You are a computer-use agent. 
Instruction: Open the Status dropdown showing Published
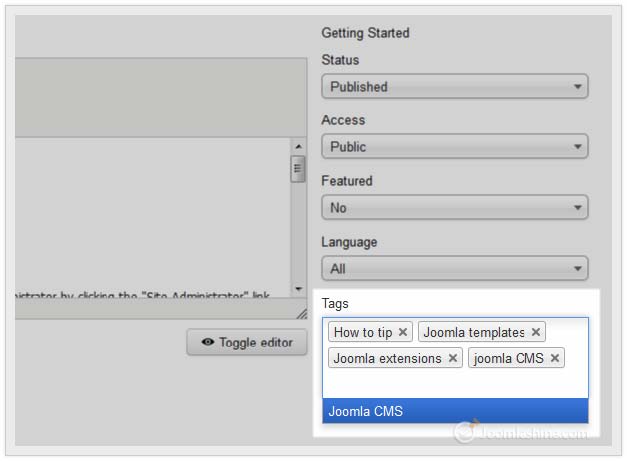pos(454,87)
